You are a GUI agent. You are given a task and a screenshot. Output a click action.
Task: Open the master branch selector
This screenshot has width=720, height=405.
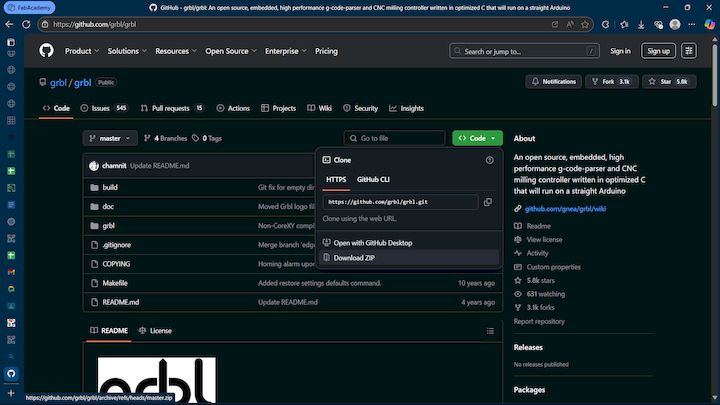(x=110, y=138)
